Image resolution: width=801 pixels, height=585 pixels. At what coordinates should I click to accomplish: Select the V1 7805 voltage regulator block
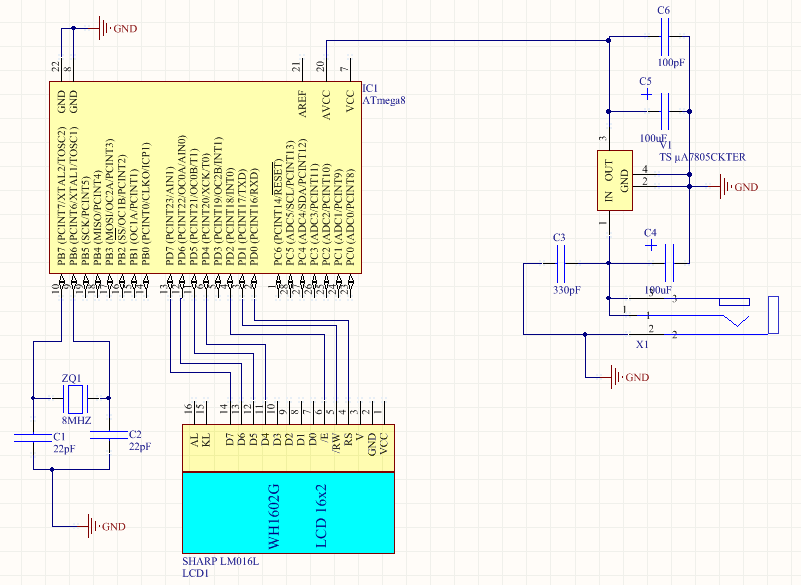click(616, 182)
